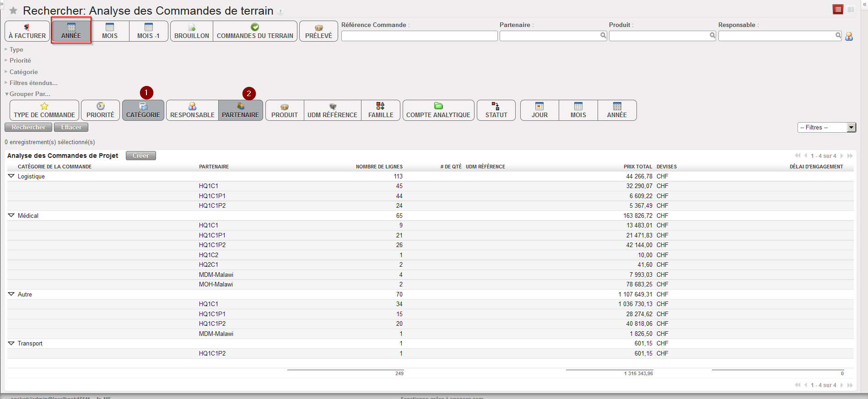Toggle group by Produit
The image size is (868, 399).
tap(284, 110)
